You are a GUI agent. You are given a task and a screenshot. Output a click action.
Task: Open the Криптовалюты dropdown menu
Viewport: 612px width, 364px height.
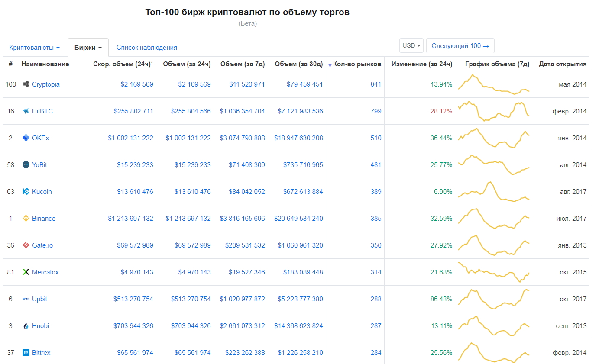coord(35,48)
